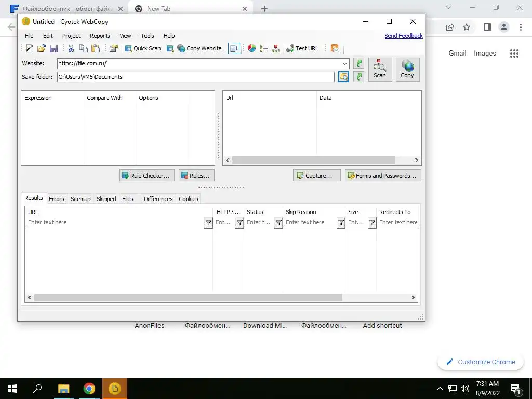The height and width of the screenshot is (399, 532).
Task: Open the Skip Reason column filter dropdown
Action: [x=341, y=223]
